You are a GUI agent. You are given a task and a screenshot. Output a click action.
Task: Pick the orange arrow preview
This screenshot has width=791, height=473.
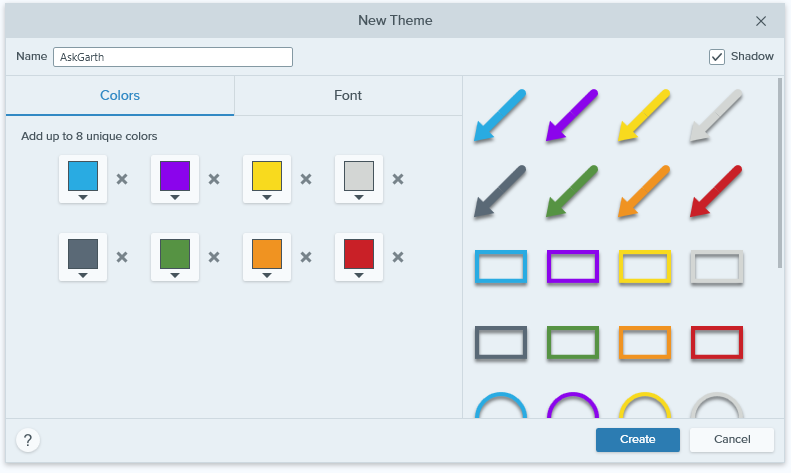click(x=644, y=191)
